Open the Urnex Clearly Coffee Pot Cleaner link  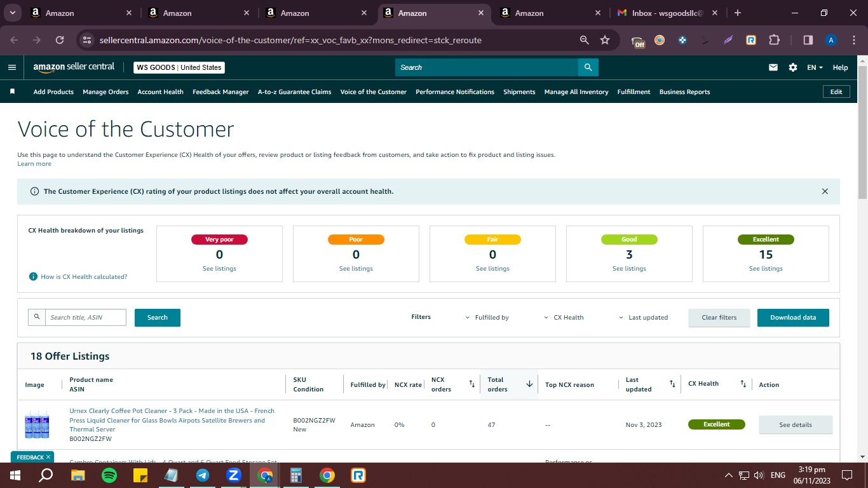click(x=172, y=420)
